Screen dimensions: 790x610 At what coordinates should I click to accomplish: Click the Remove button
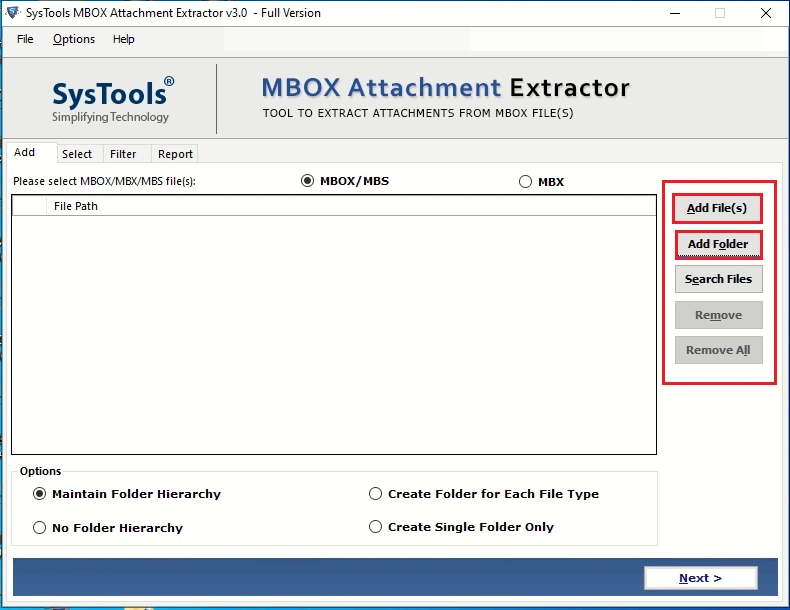coord(718,315)
